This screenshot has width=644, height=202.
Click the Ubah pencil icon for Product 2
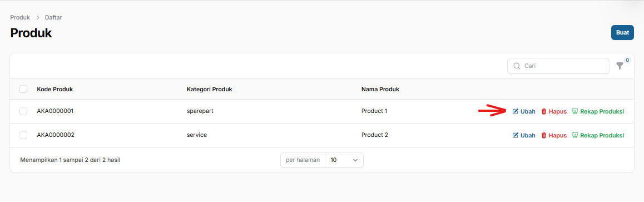[x=516, y=135]
